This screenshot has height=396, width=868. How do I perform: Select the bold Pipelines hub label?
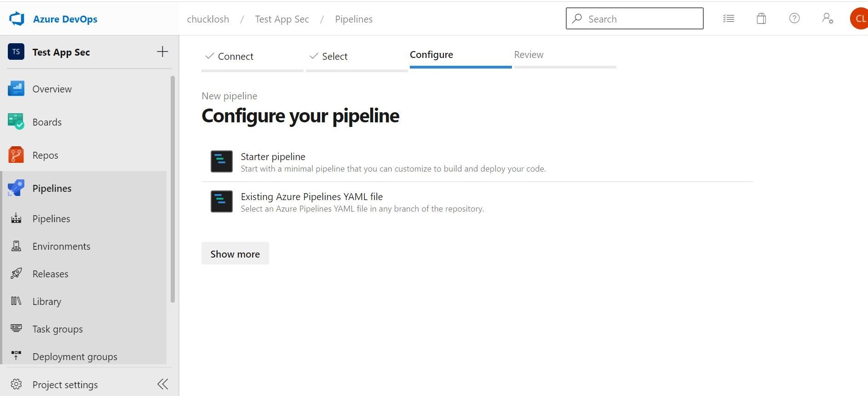[x=52, y=188]
